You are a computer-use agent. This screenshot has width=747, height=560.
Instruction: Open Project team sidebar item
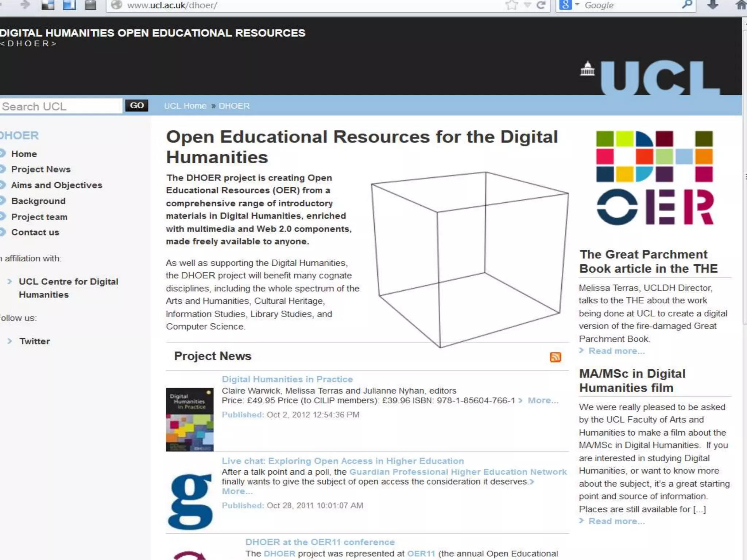coord(39,217)
